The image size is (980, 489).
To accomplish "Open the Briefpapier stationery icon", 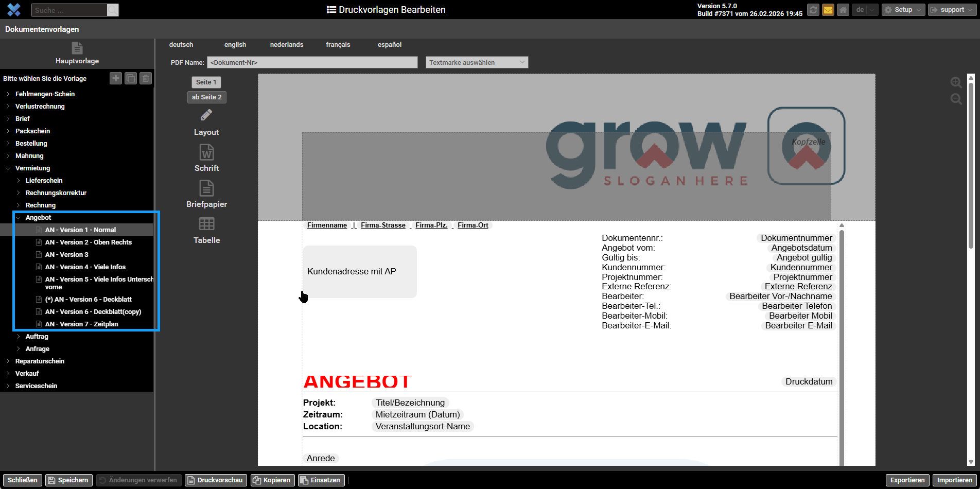I will (206, 188).
